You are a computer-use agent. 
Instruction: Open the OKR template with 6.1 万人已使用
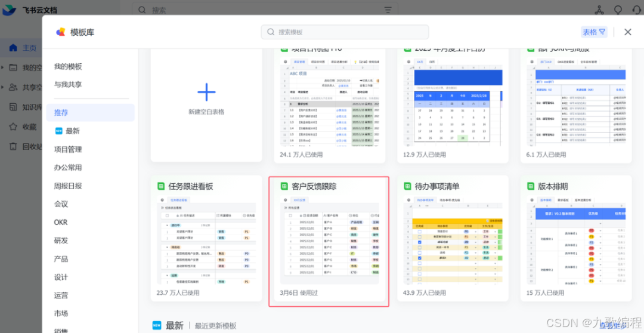pyautogui.click(x=576, y=105)
